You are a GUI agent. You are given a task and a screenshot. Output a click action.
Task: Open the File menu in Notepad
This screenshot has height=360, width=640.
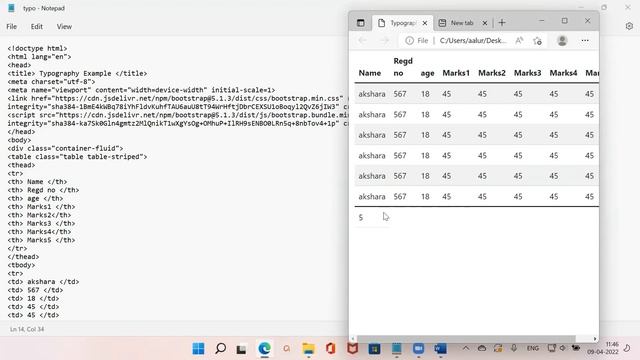tap(11, 27)
